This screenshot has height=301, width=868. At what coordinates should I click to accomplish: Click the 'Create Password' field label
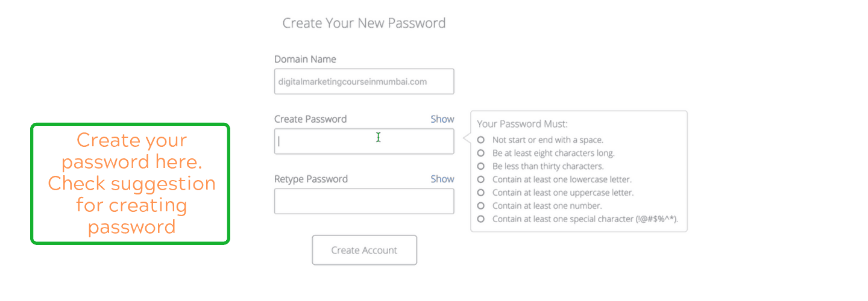click(x=310, y=119)
